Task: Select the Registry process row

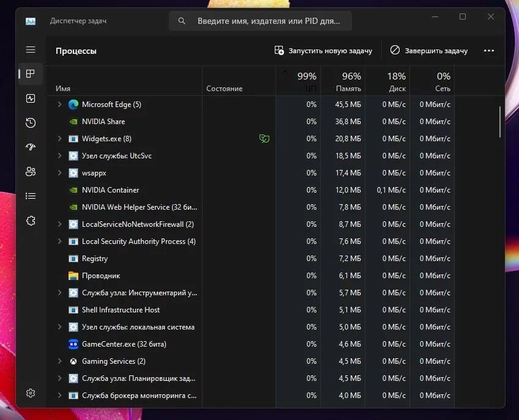Action: coord(250,259)
